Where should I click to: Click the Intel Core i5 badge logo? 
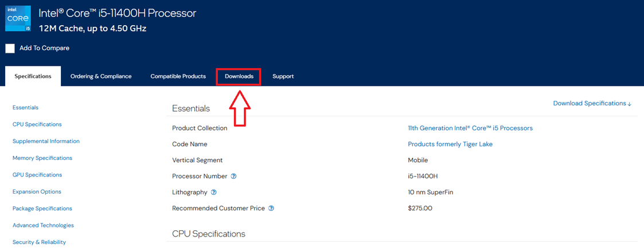(x=18, y=18)
